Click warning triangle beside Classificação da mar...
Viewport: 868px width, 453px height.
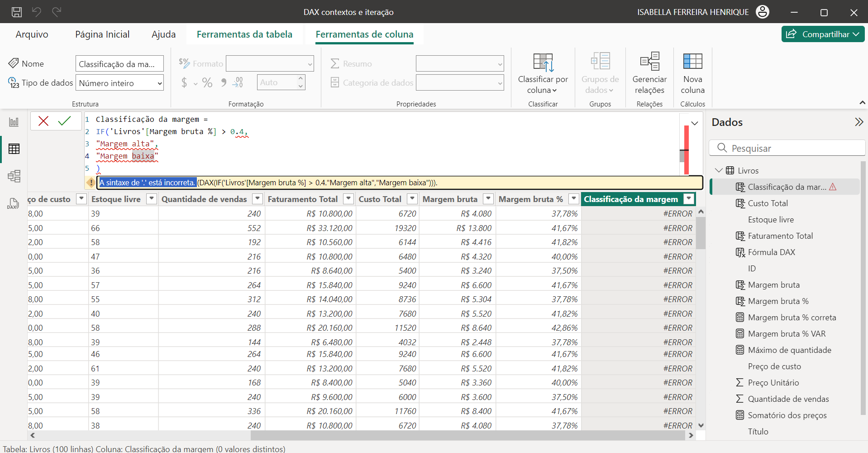(x=833, y=187)
